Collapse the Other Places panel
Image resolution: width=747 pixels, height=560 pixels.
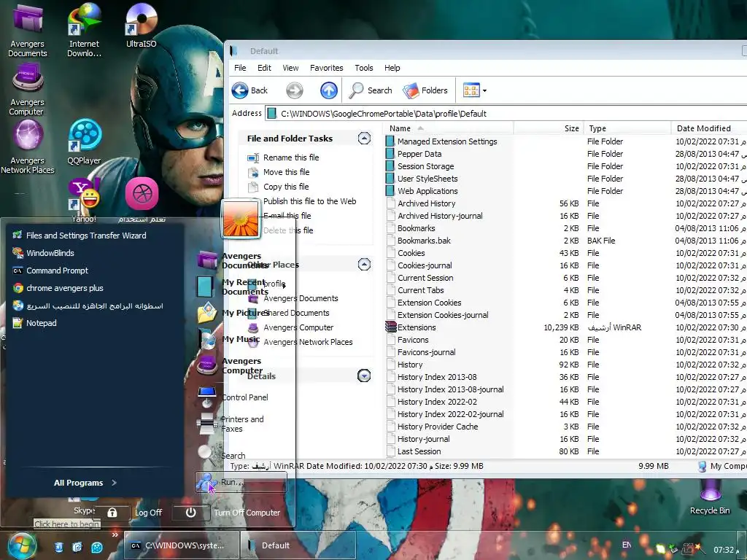(365, 264)
